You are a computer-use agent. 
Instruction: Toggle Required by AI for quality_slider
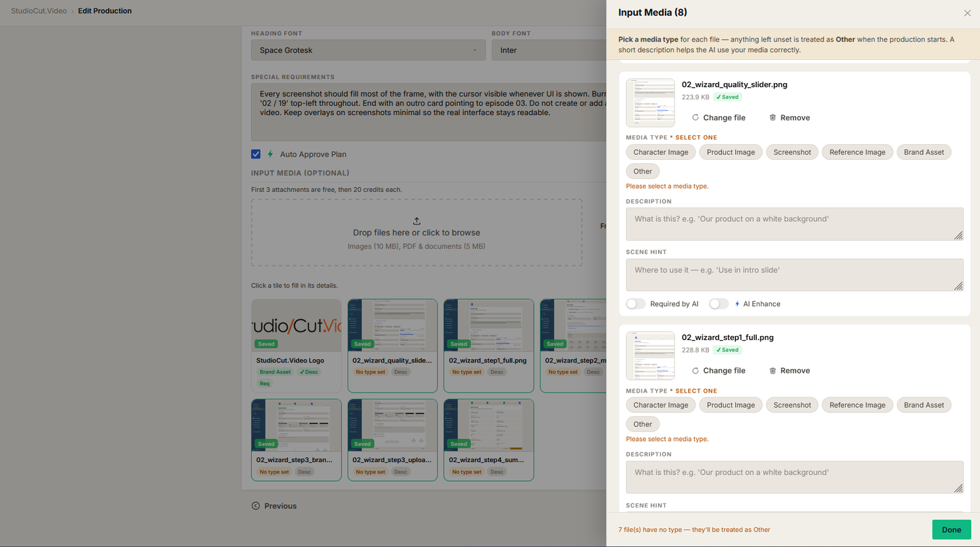coord(636,304)
